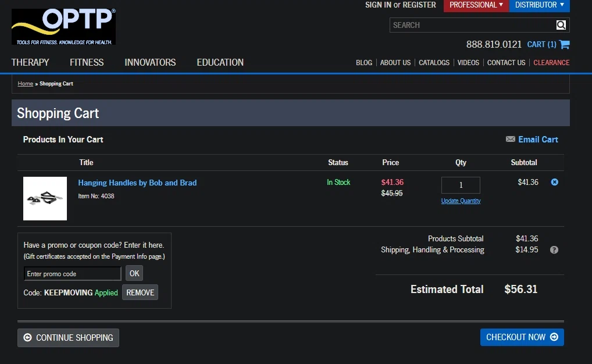Image resolution: width=592 pixels, height=364 pixels.
Task: Click SIGN IN link
Action: click(x=379, y=5)
